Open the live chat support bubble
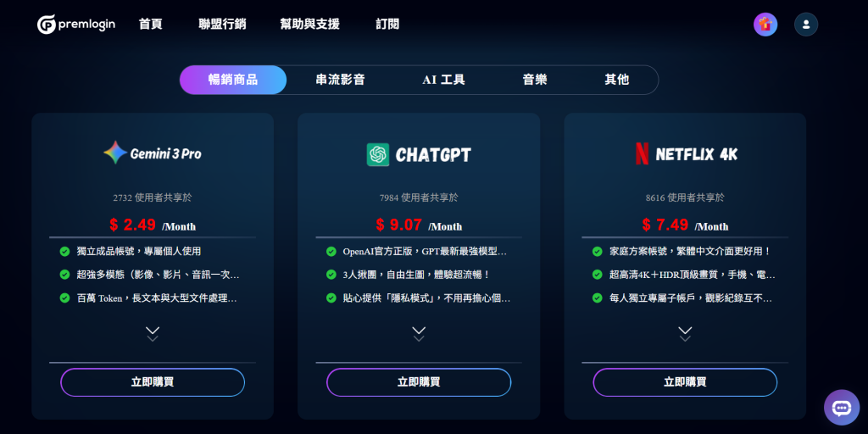The height and width of the screenshot is (434, 868). click(841, 408)
